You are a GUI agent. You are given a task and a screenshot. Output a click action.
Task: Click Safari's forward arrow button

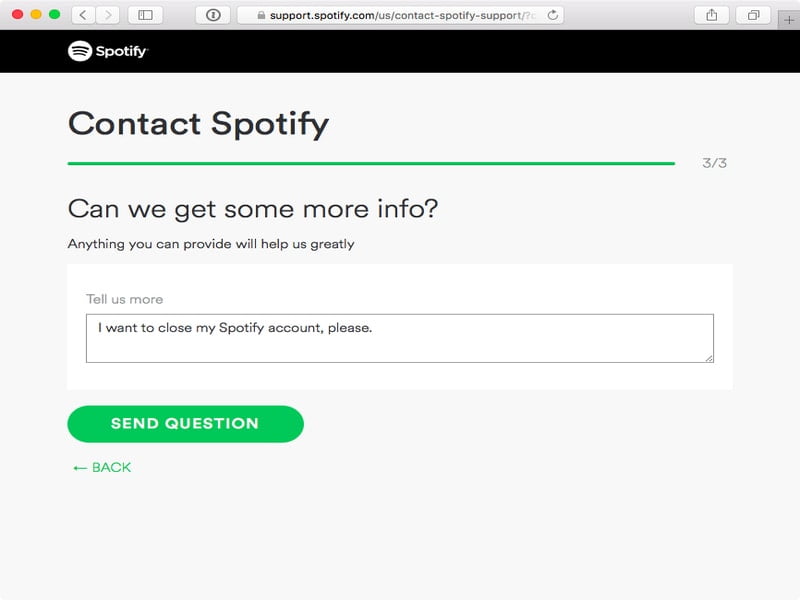(107, 15)
